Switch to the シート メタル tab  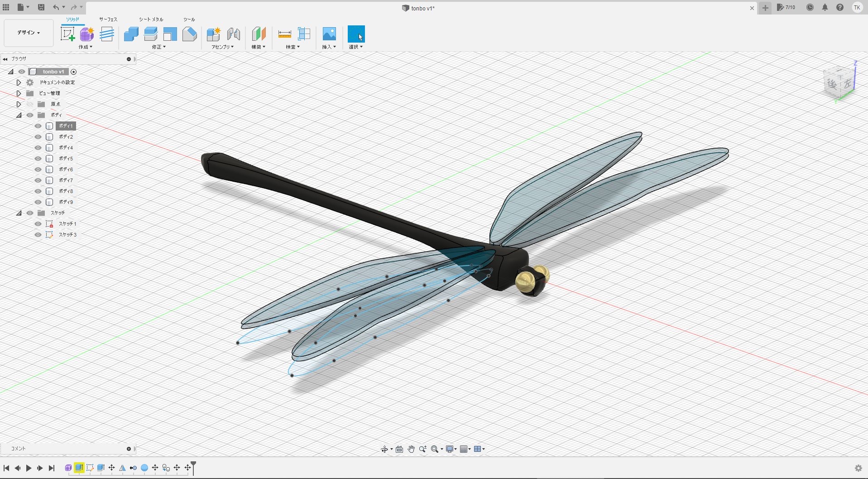[x=151, y=19]
